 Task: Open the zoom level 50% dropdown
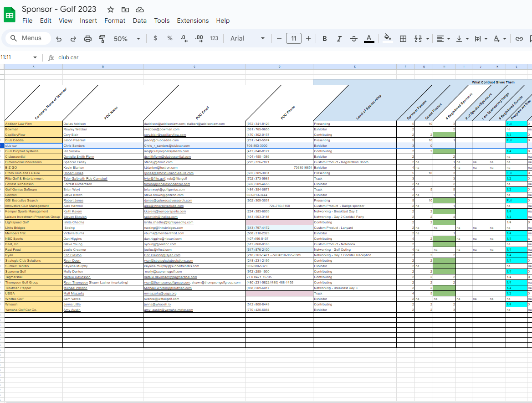[127, 39]
